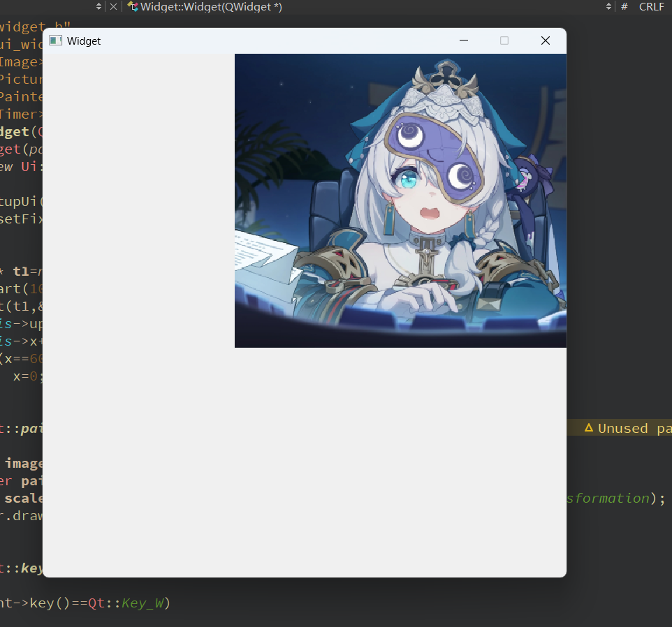This screenshot has height=627, width=672.
Task: Click the disabled maximize button of Widget window
Action: tap(504, 40)
